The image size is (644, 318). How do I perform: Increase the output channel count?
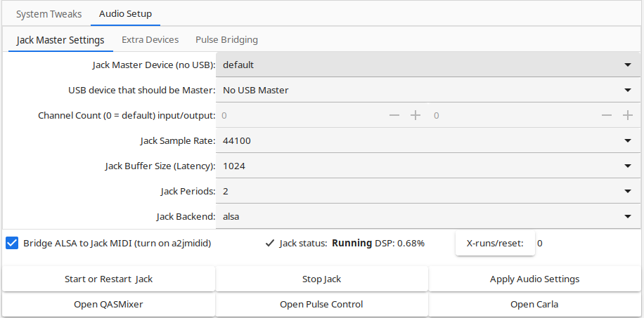[x=628, y=115]
